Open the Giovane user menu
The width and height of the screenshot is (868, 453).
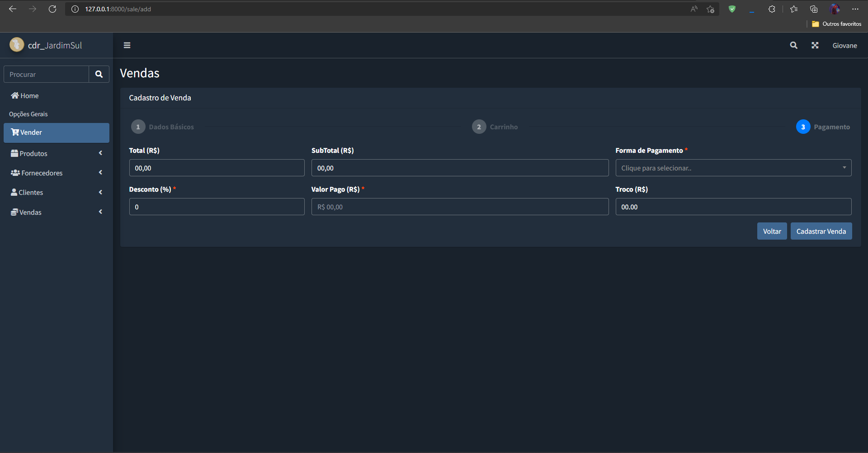pos(844,45)
